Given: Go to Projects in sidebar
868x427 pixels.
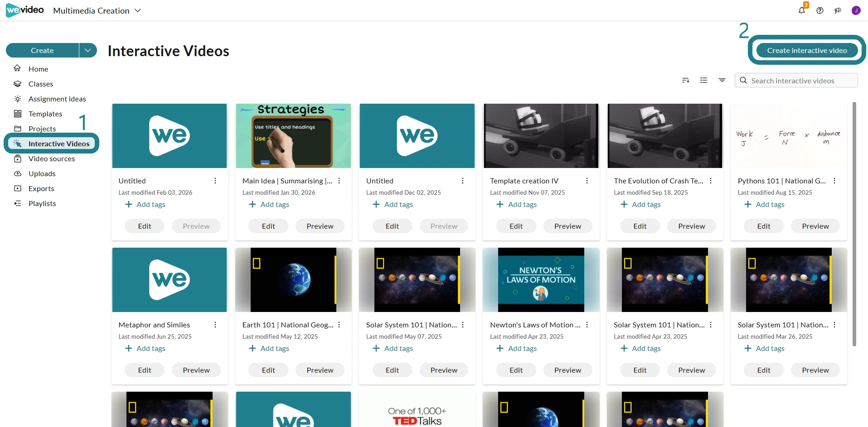Looking at the screenshot, I should click(x=42, y=129).
